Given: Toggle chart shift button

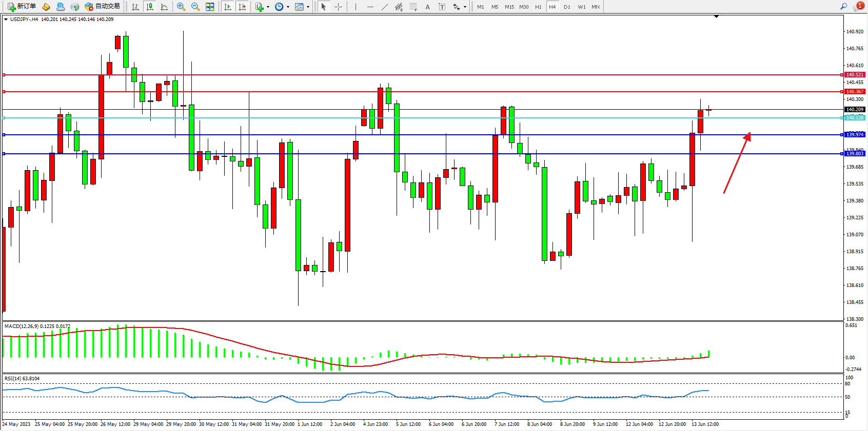Looking at the screenshot, I should (x=242, y=7).
